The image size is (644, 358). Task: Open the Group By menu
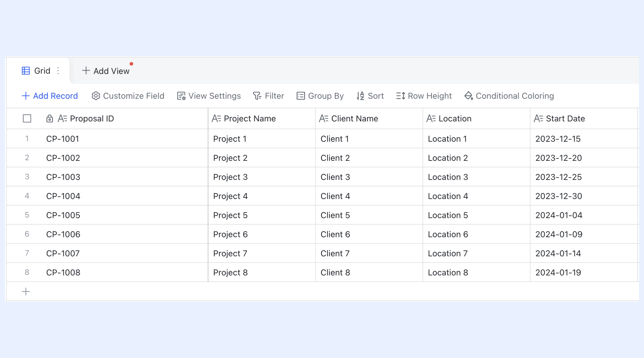[x=320, y=96]
